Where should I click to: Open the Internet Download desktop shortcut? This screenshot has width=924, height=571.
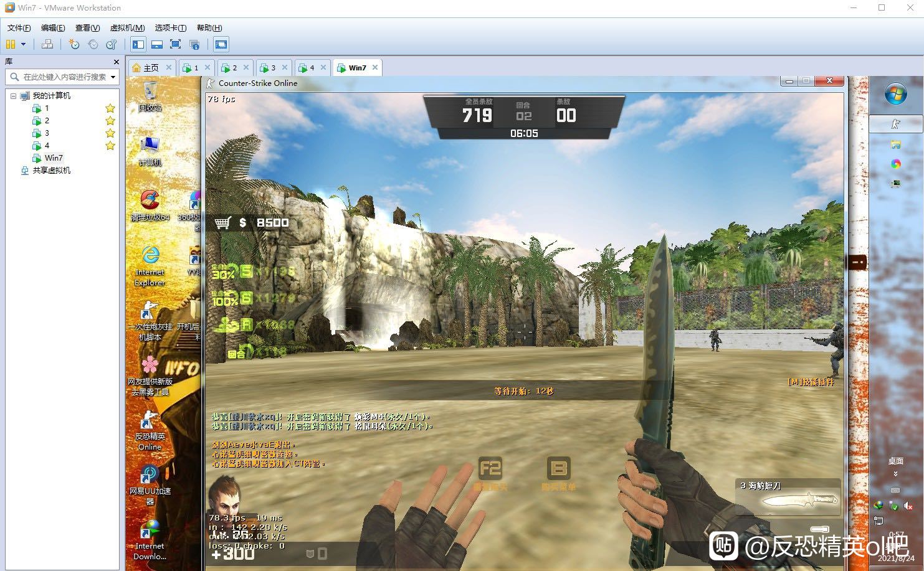click(150, 540)
